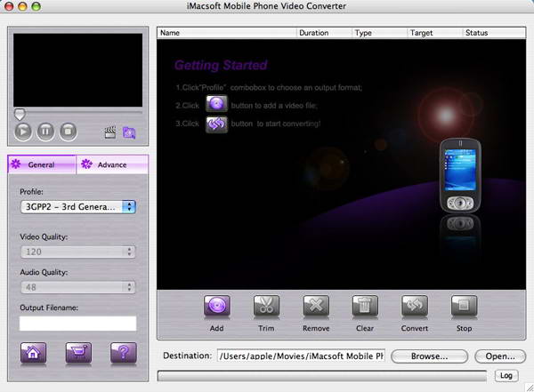Click the black video preview screen
534x392 pixels.
[x=78, y=70]
